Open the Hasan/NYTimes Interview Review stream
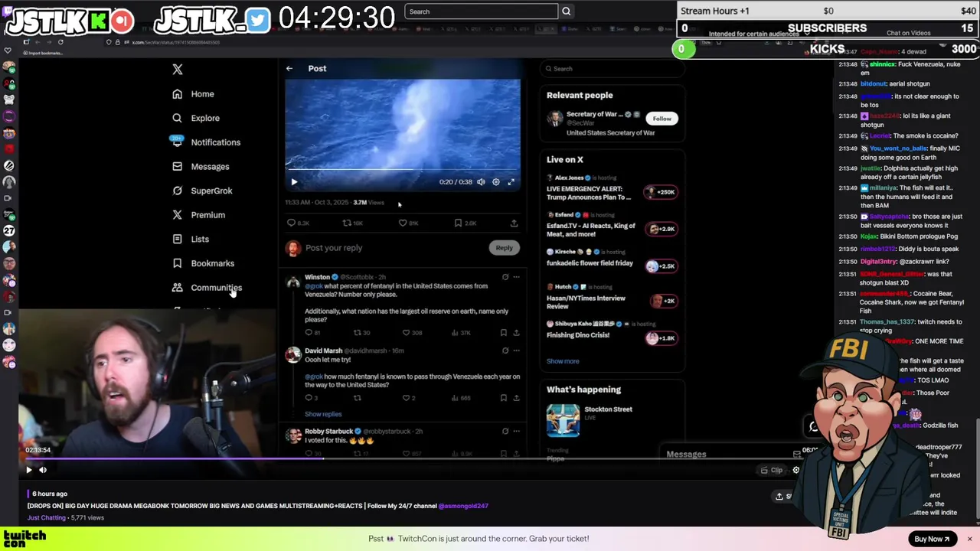This screenshot has width=980, height=551. tap(612, 298)
